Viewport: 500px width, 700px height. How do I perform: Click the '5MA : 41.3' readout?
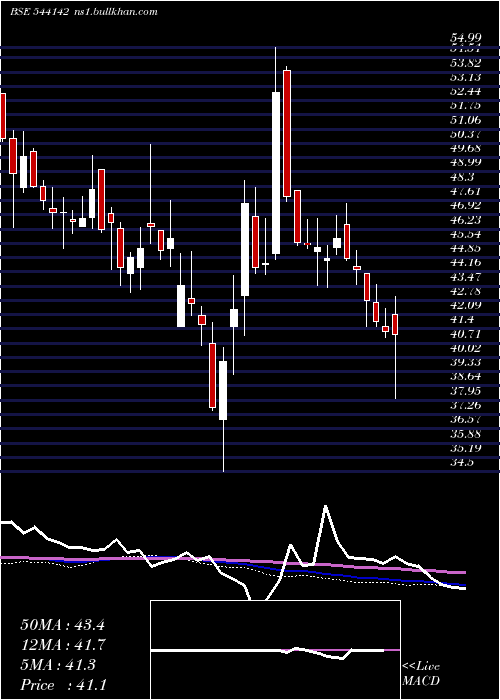click(x=58, y=665)
